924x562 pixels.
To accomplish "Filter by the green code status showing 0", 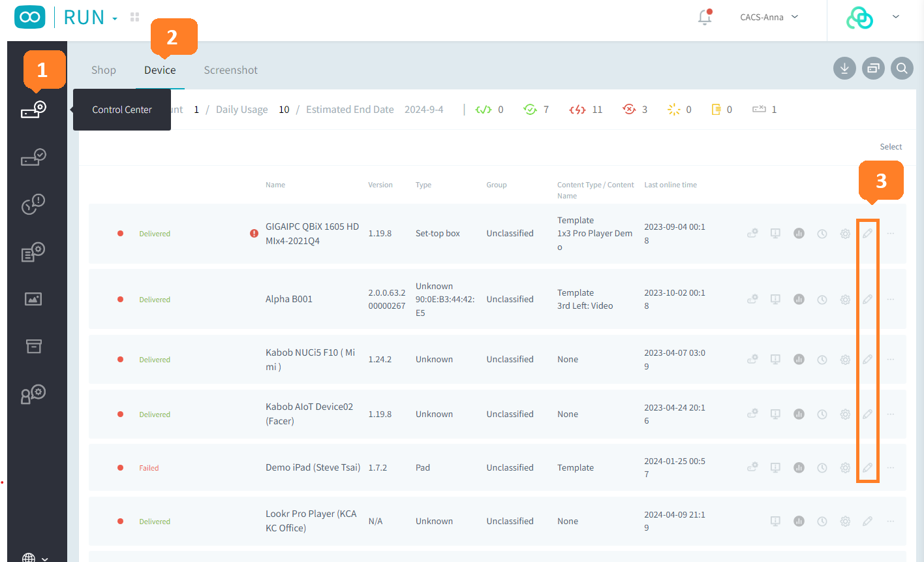I will [x=489, y=110].
